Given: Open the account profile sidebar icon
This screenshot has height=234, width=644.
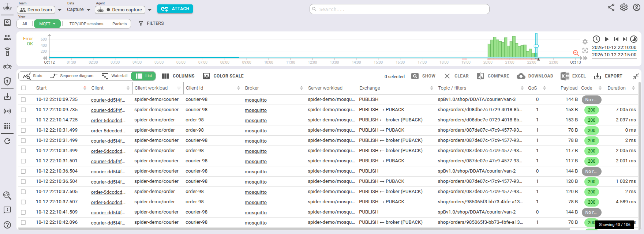Looking at the screenshot, I should [7, 23].
